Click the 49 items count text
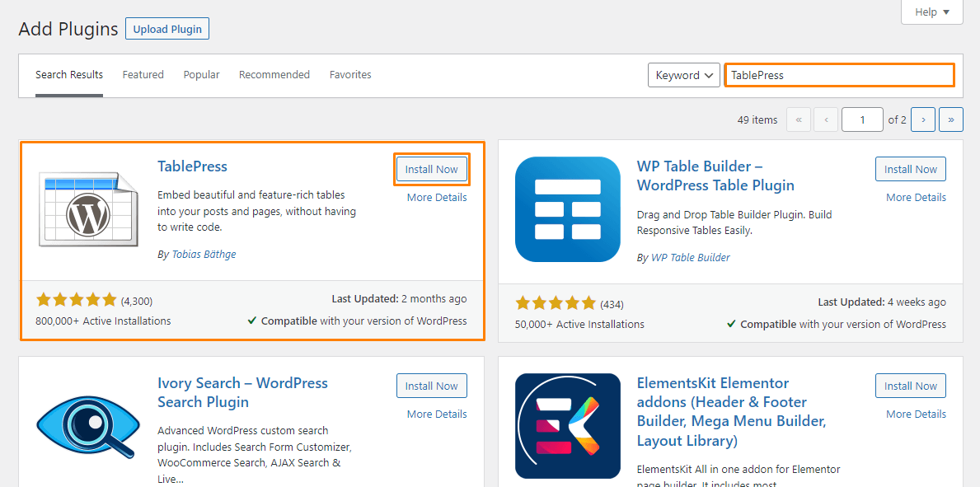Viewport: 980px width, 487px height. (757, 119)
